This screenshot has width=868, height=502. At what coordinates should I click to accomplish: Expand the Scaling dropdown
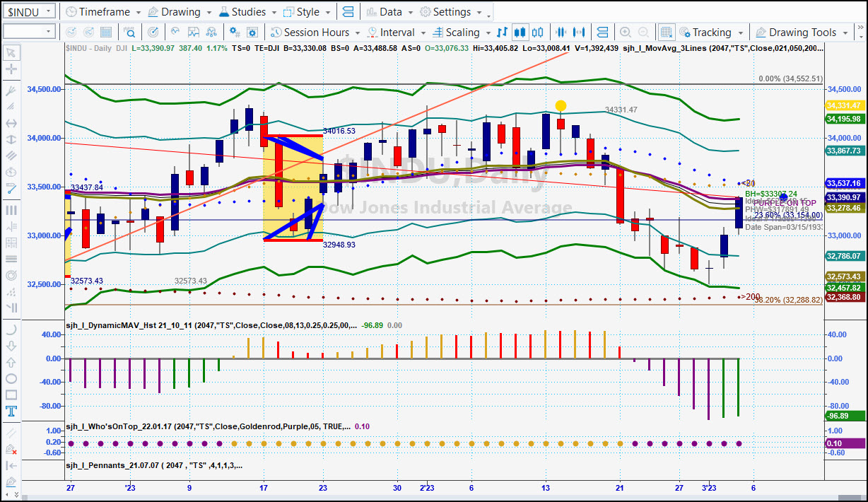click(488, 33)
